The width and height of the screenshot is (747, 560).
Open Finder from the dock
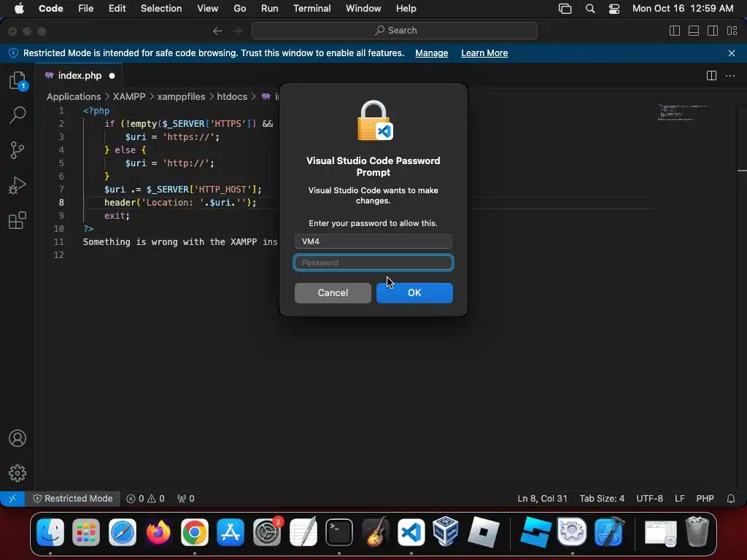(50, 532)
